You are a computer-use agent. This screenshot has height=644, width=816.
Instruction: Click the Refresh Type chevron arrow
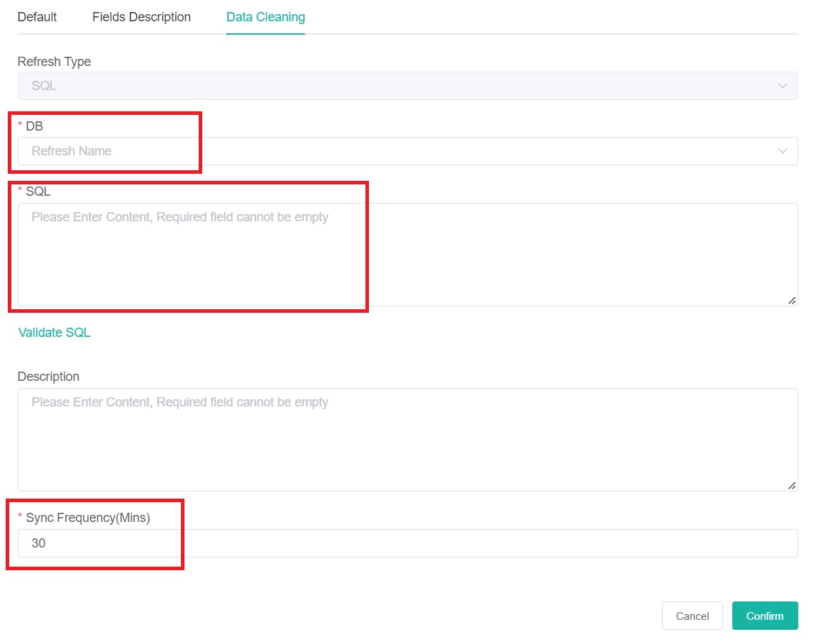point(783,85)
